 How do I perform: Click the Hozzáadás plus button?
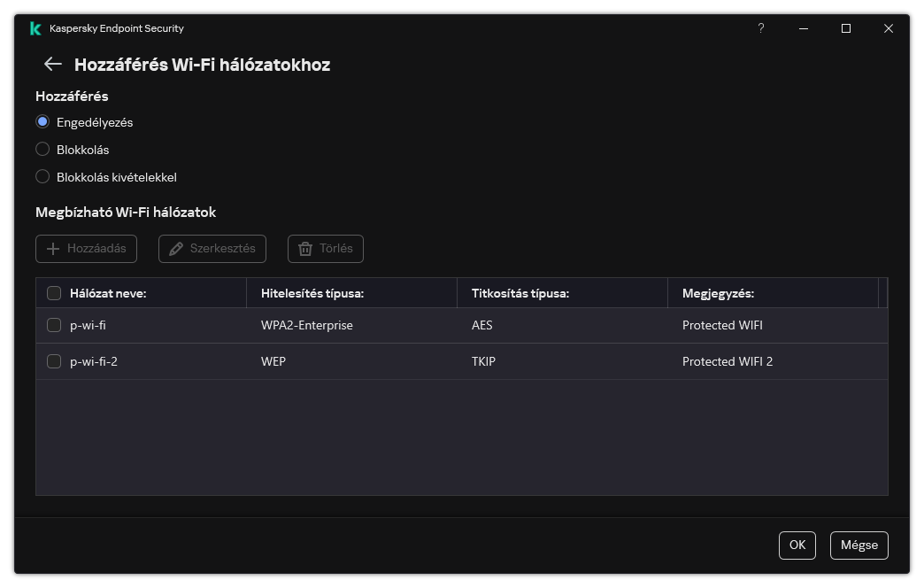pos(87,249)
